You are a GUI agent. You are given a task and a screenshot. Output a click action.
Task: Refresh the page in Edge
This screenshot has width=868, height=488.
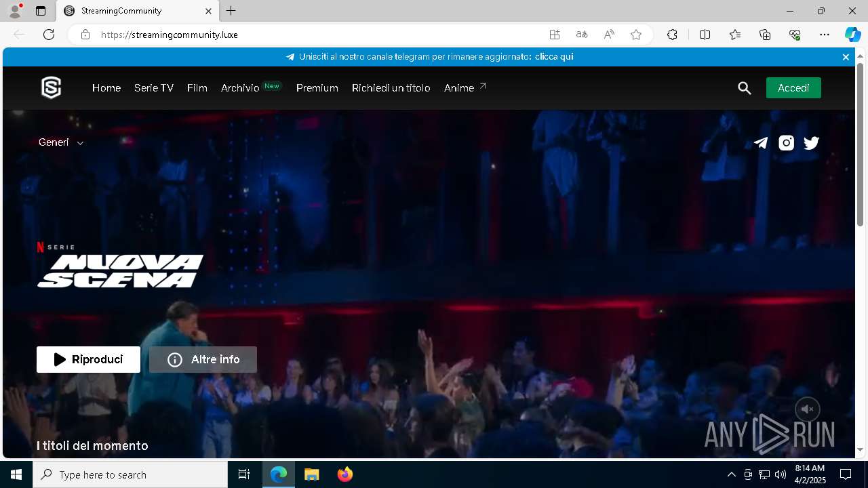[49, 35]
